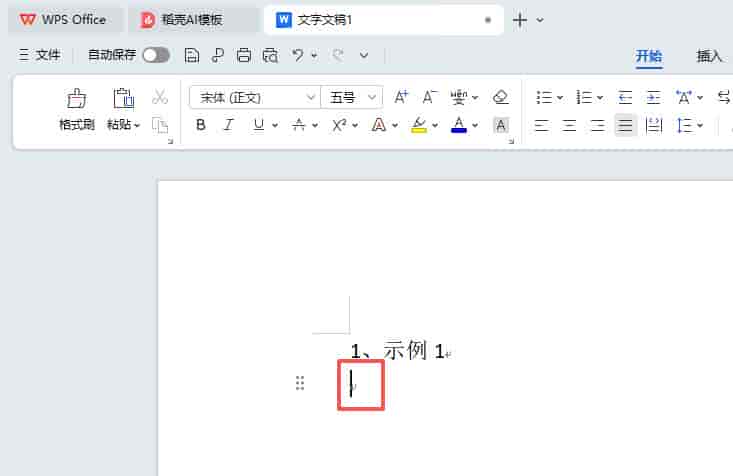Expand the numbered list dropdown arrow
This screenshot has width=733, height=476.
[600, 98]
